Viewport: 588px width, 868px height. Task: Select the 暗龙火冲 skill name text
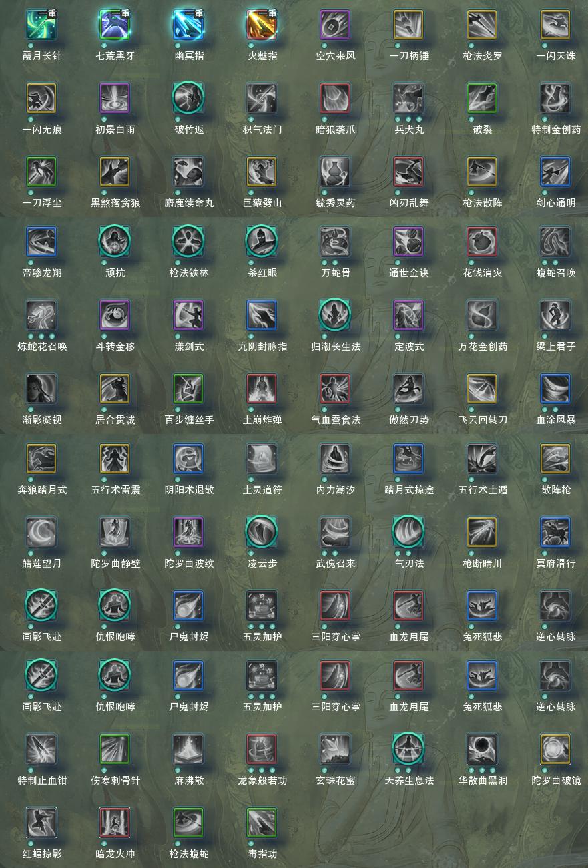(x=115, y=854)
